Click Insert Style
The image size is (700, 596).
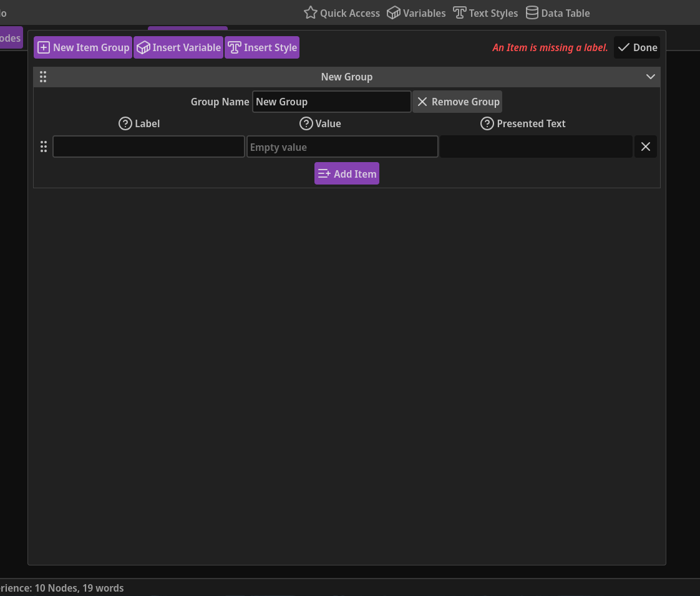click(262, 47)
